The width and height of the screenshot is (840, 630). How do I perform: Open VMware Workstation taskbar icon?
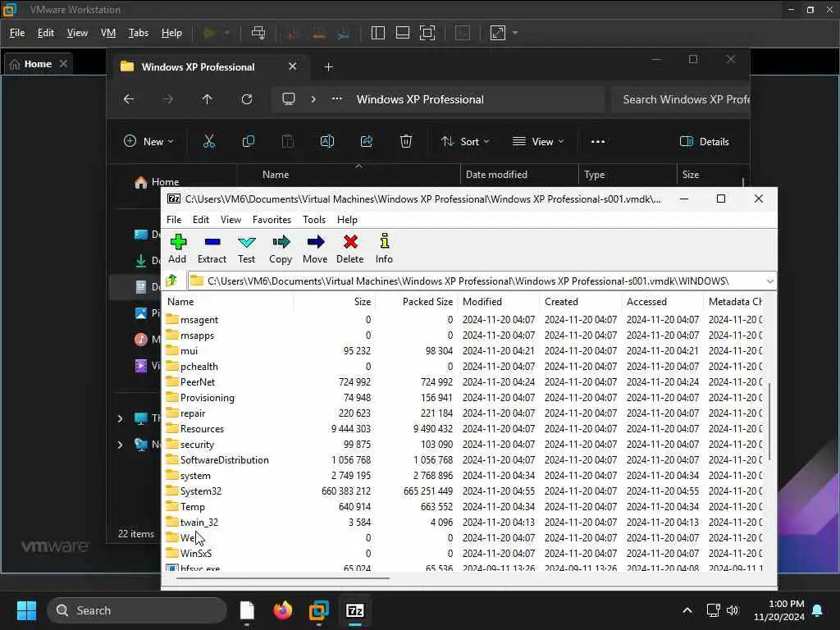click(x=319, y=610)
